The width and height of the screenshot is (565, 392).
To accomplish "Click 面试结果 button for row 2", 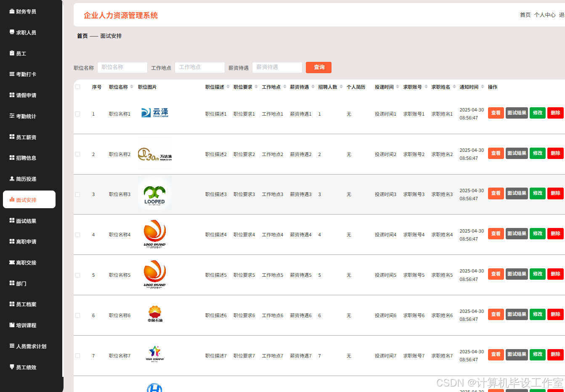I will 517,153.
